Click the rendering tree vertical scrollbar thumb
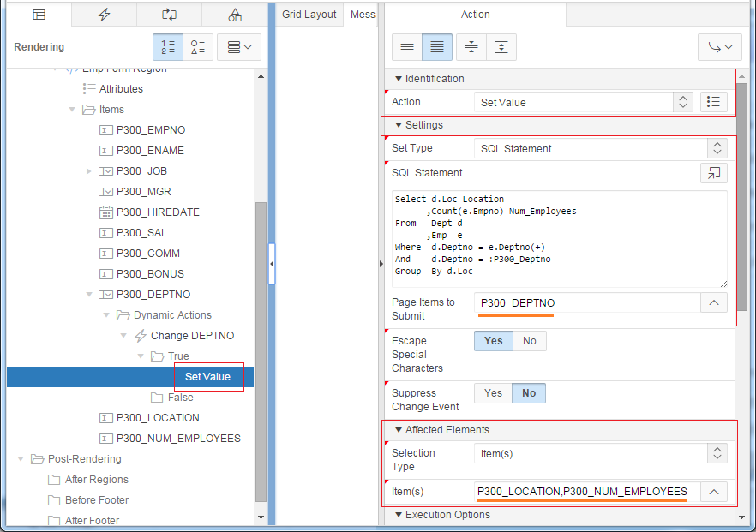The width and height of the screenshot is (756, 532). pyautogui.click(x=261, y=352)
